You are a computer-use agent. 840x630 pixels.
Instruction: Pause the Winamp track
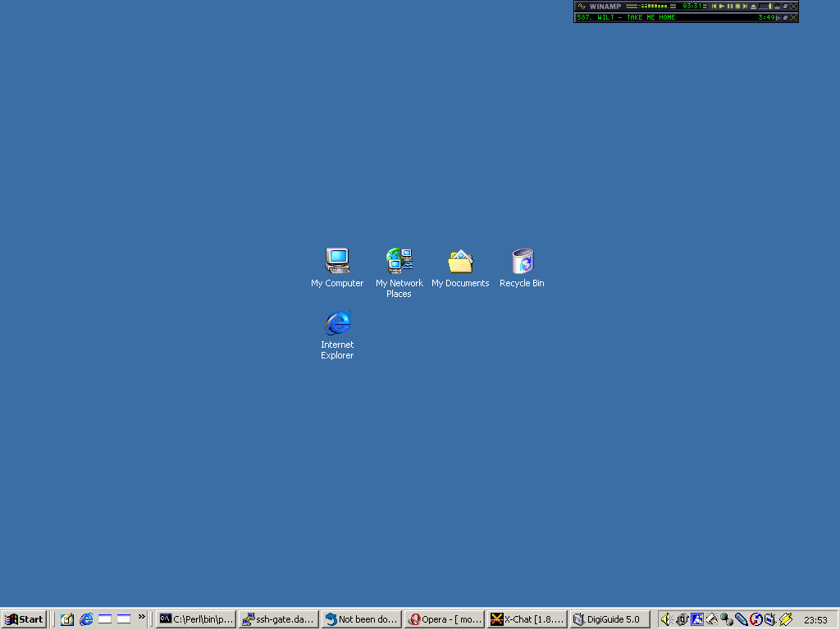[730, 6]
